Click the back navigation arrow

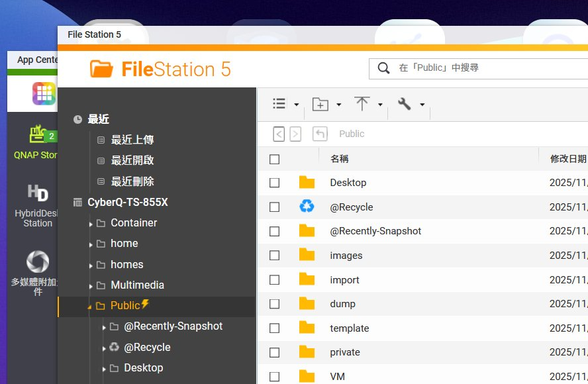click(279, 134)
